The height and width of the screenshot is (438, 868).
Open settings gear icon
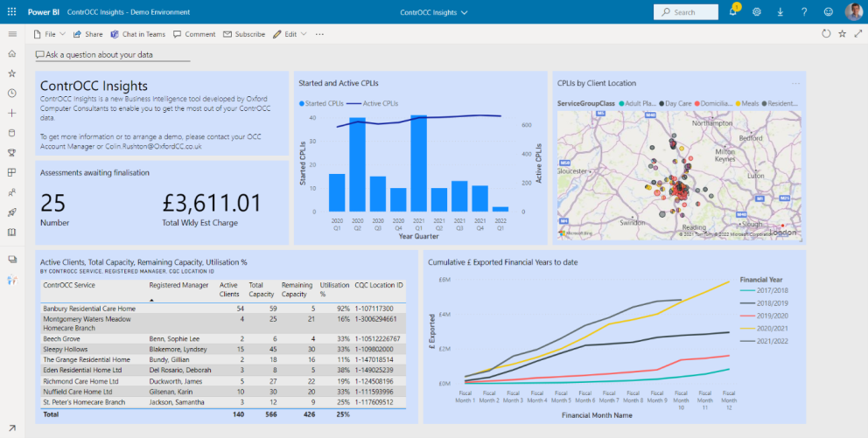point(757,11)
